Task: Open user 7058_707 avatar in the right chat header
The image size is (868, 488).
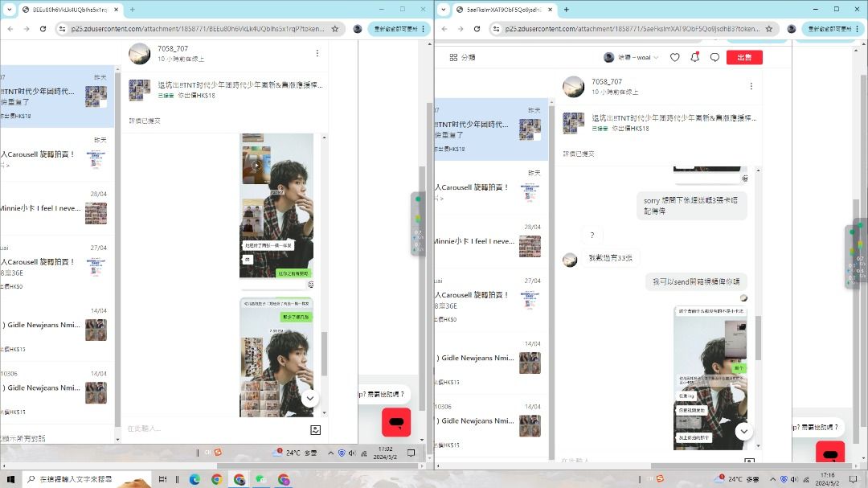Action: [573, 87]
